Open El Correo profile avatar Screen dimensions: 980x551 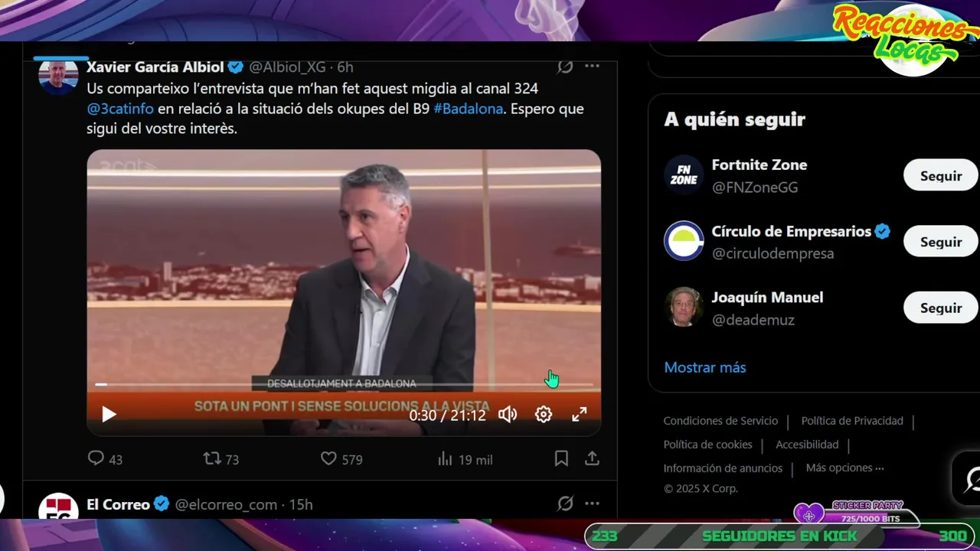[58, 506]
